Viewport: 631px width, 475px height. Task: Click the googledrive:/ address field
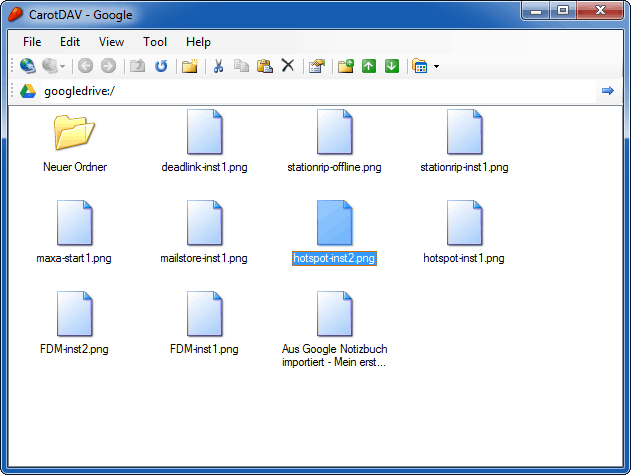coord(300,91)
